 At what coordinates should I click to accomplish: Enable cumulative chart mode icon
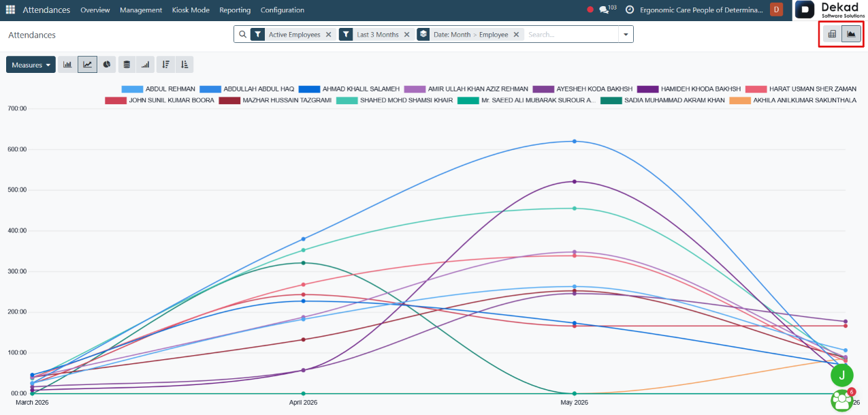(x=145, y=65)
